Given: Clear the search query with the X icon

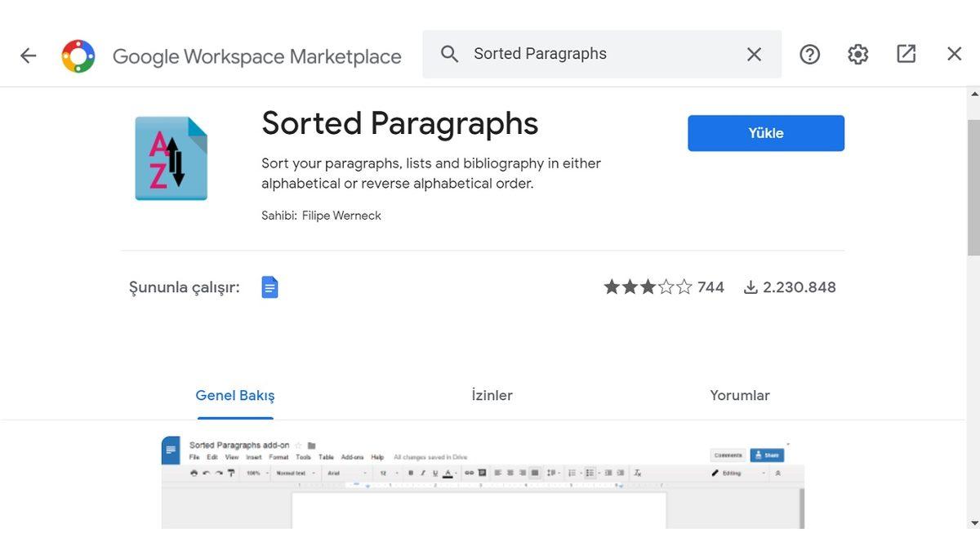Looking at the screenshot, I should 752,52.
